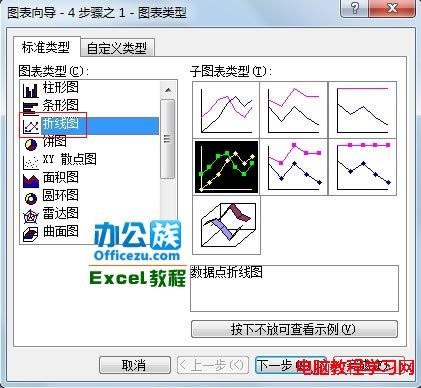Switch to the 标准类型 tab

[46, 47]
